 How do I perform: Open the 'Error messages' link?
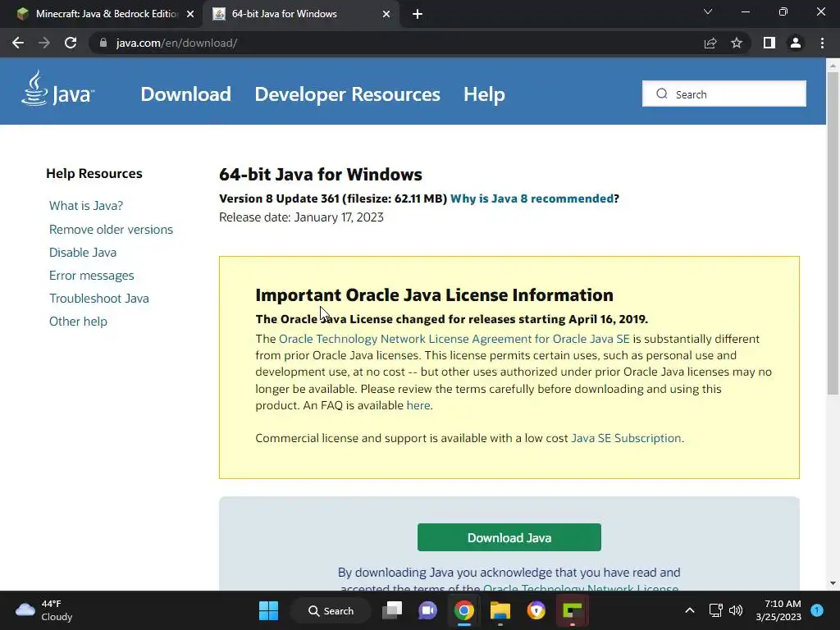(92, 276)
